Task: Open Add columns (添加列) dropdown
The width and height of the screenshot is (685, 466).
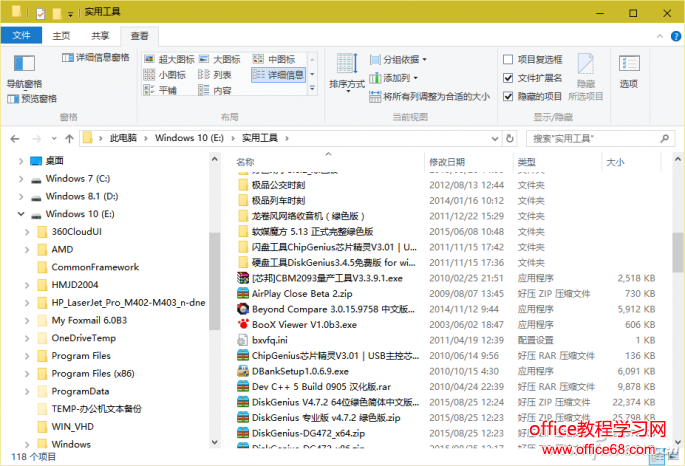Action: 394,78
